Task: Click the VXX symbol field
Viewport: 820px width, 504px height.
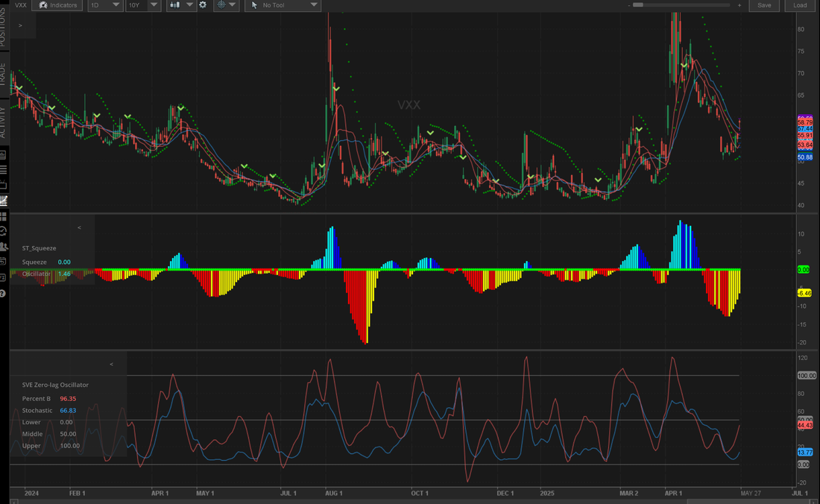Action: [x=20, y=5]
